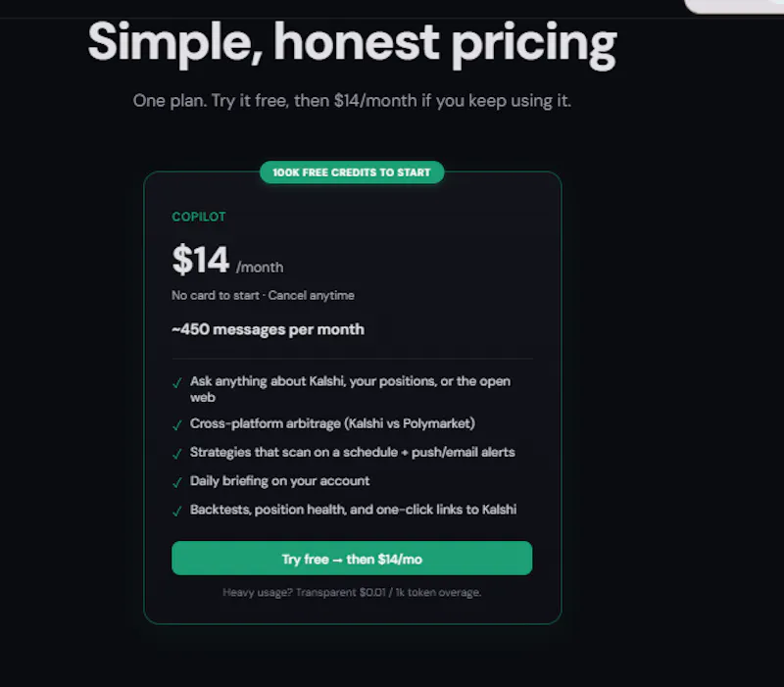The height and width of the screenshot is (687, 784).
Task: Click the 'Backtests, position health' feature text
Action: [353, 510]
